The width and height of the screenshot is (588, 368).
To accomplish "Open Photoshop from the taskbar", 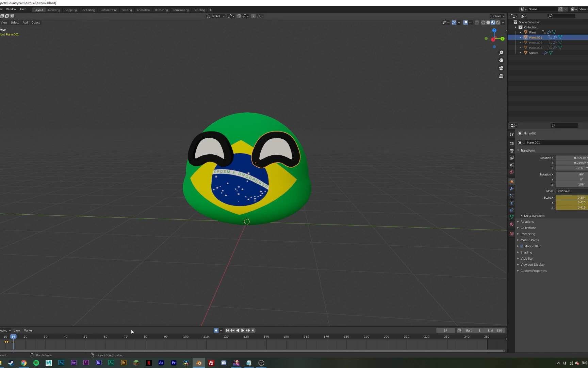I will 61,363.
